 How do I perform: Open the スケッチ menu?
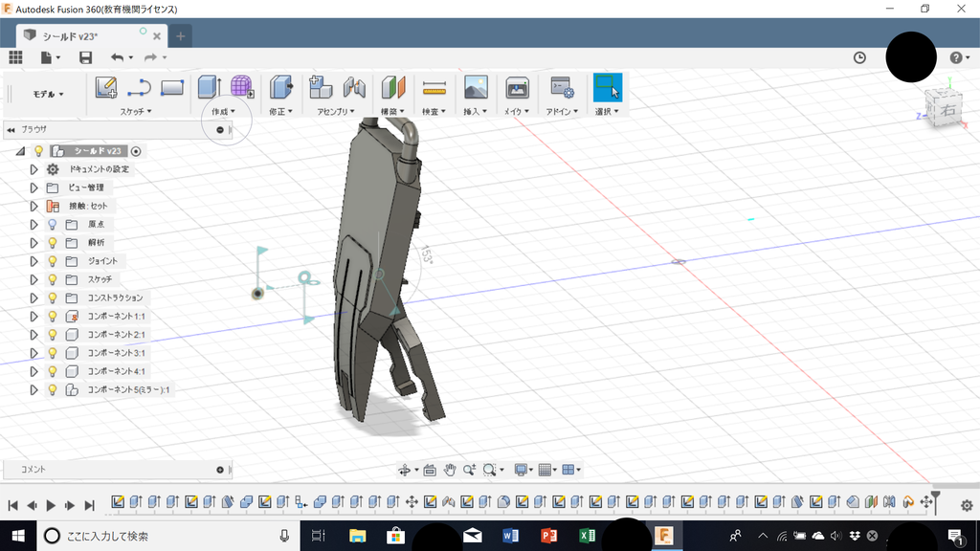(x=136, y=111)
